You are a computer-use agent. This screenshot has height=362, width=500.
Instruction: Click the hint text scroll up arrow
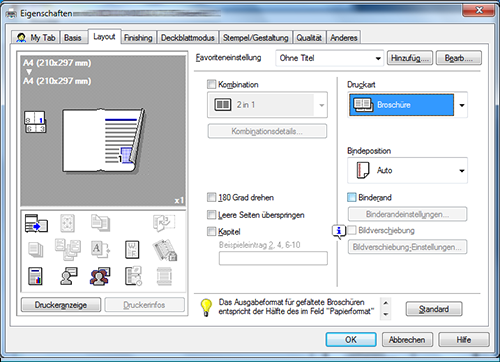point(386,303)
